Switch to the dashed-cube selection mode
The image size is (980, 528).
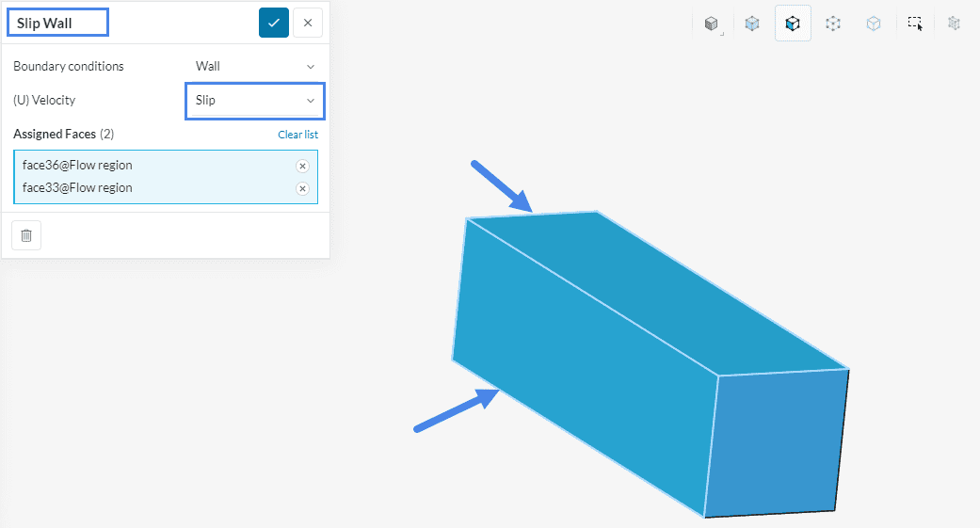click(833, 24)
